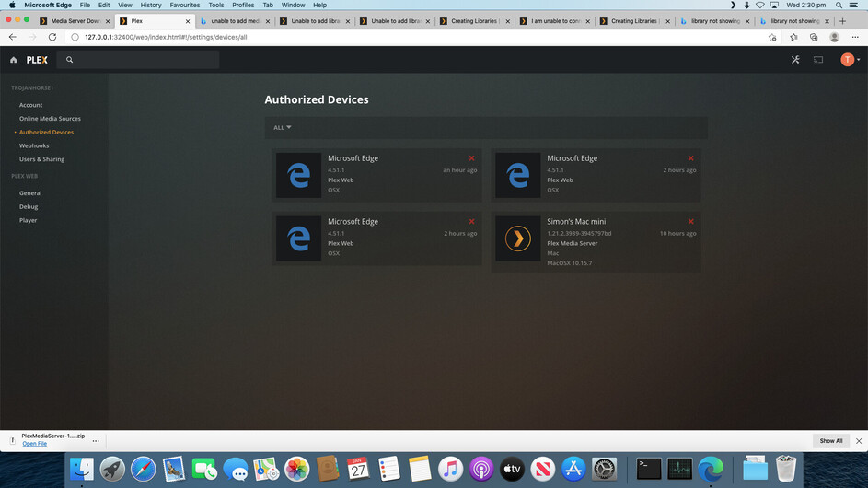Select the Edge logo seen an hour ago
This screenshot has height=488, width=868.
(298, 175)
